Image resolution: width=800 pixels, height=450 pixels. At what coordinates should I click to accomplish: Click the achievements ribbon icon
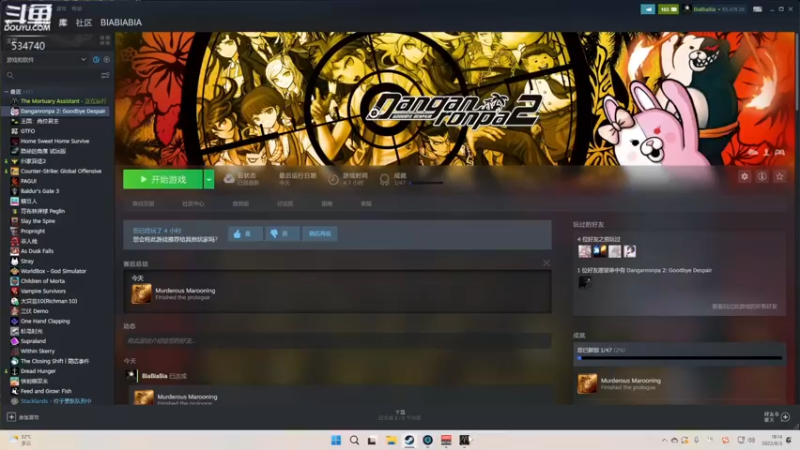pos(385,179)
